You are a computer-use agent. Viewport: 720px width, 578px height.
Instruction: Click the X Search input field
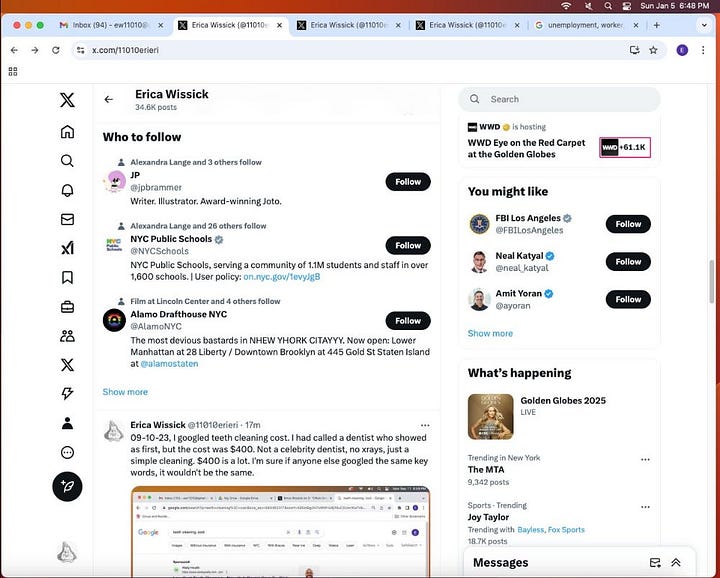click(x=559, y=99)
